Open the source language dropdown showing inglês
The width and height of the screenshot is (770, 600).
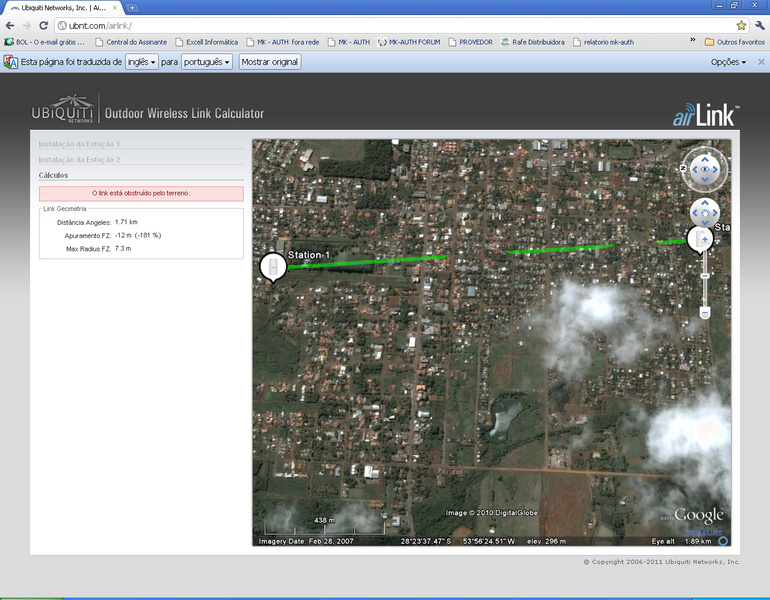point(141,62)
